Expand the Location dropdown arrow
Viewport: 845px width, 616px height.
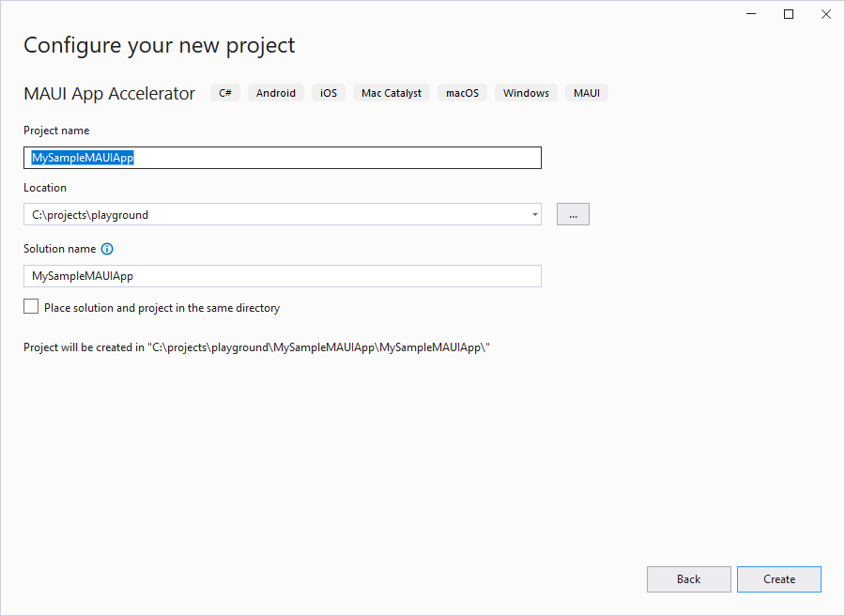(535, 214)
